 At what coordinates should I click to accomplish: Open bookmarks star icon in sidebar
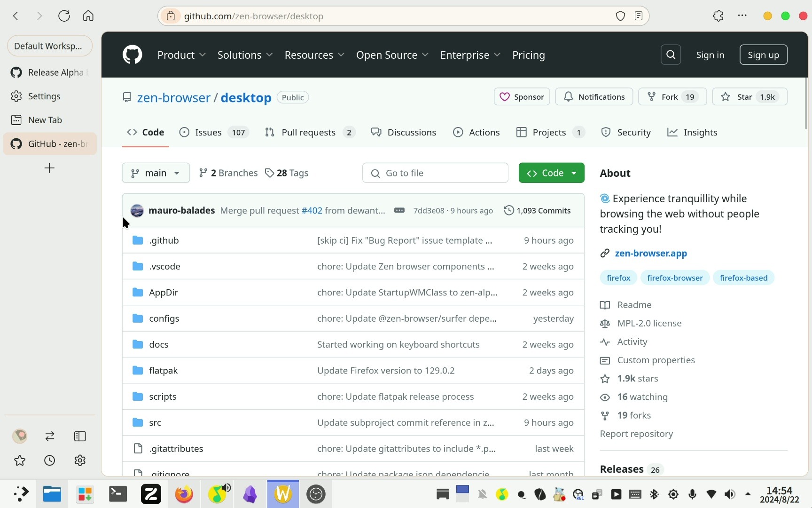(x=20, y=460)
